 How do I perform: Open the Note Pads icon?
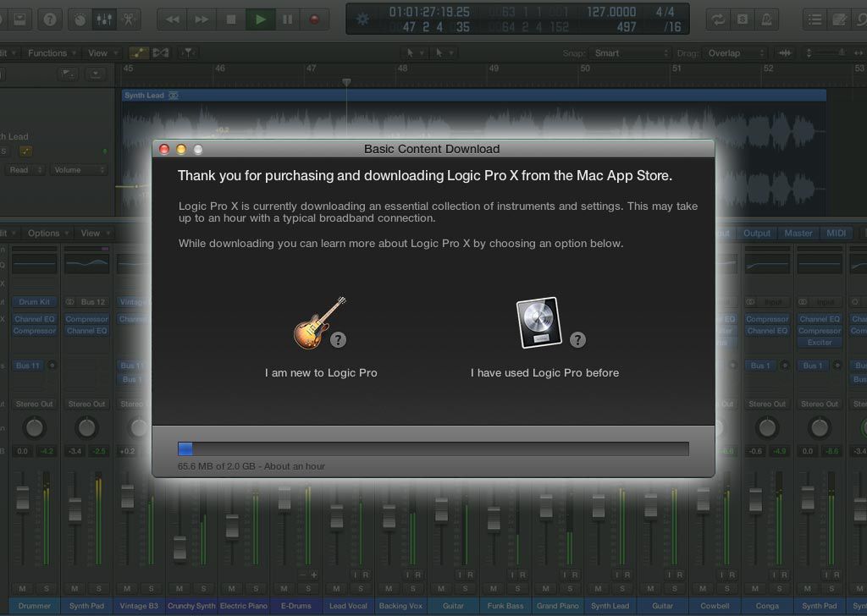pos(839,20)
